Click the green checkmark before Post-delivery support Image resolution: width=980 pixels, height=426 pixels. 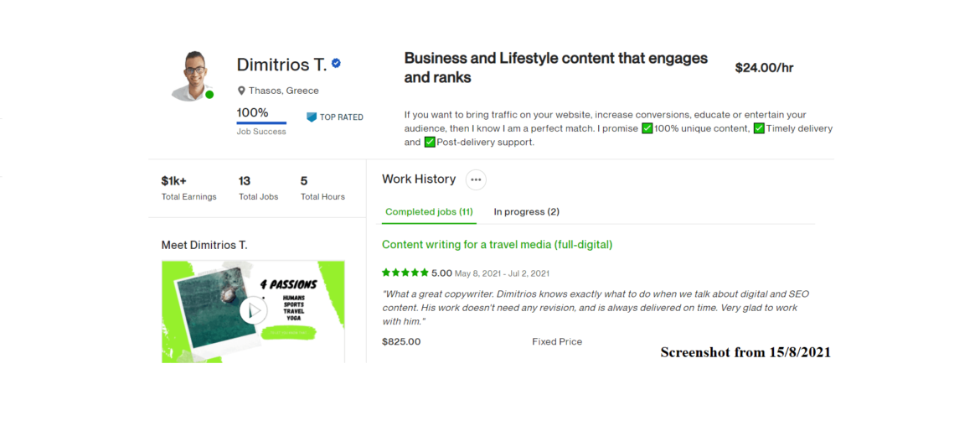(430, 143)
